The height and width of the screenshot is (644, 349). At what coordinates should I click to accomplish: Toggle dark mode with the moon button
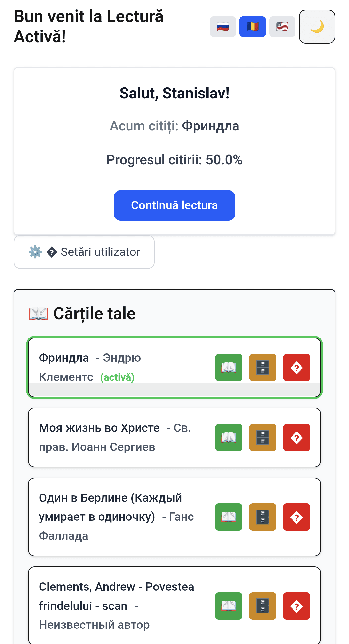point(317,26)
